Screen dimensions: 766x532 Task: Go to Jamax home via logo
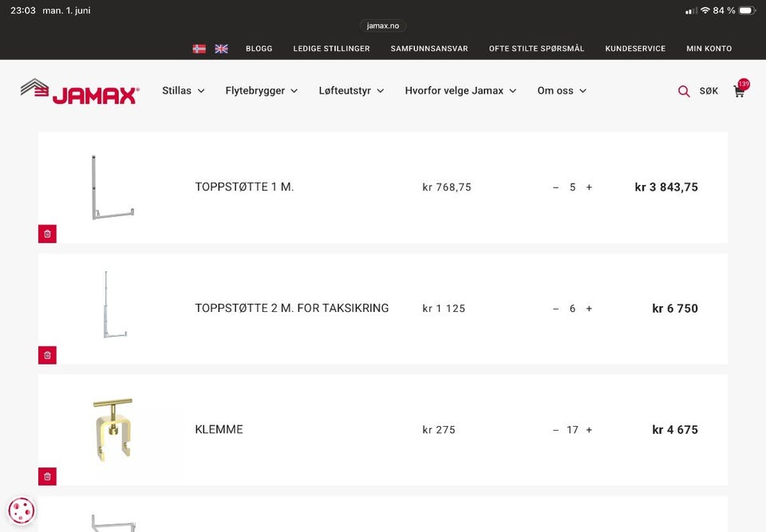[80, 92]
